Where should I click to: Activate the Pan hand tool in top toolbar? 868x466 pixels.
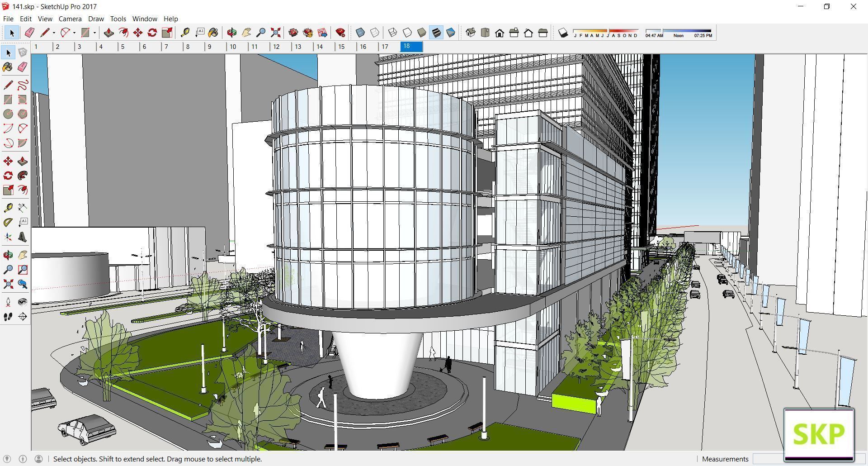246,33
